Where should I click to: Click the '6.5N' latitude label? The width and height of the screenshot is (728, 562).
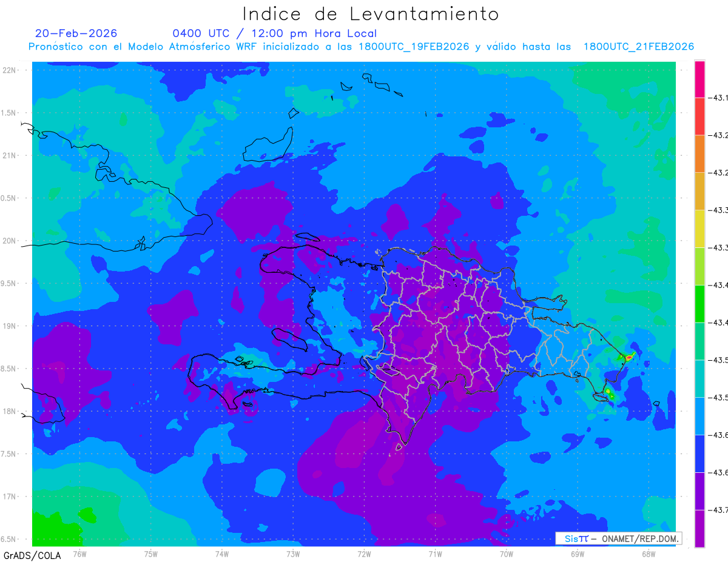point(8,540)
